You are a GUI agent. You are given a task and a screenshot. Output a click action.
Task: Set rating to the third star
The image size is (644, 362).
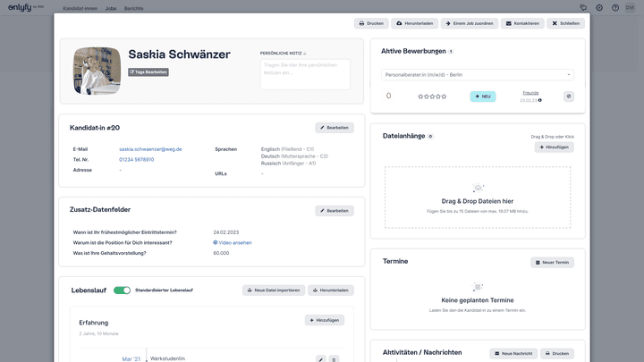click(x=432, y=97)
